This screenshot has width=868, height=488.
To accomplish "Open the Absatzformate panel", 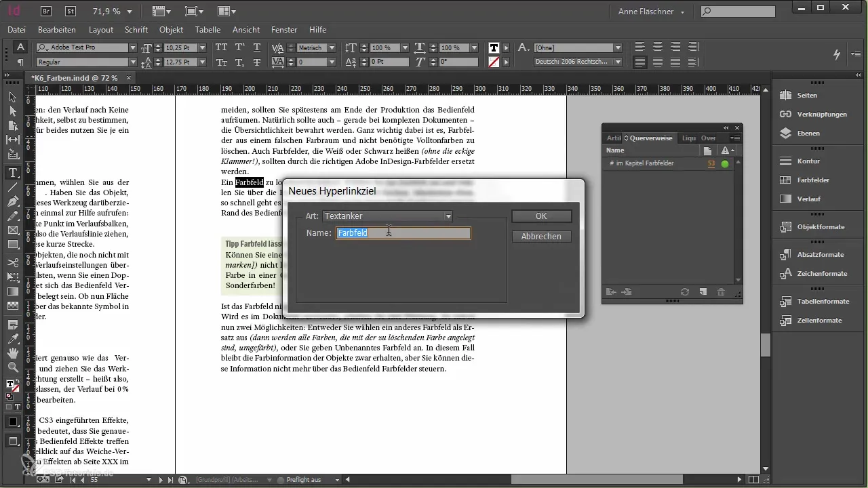I will pyautogui.click(x=821, y=255).
